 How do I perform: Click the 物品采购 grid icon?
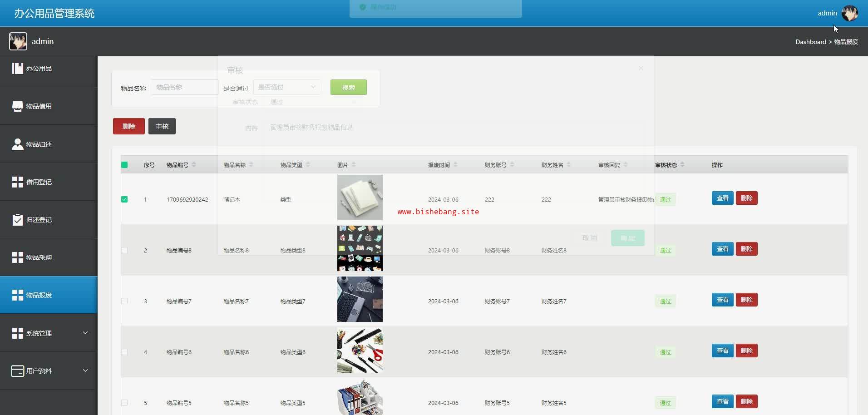pyautogui.click(x=17, y=257)
